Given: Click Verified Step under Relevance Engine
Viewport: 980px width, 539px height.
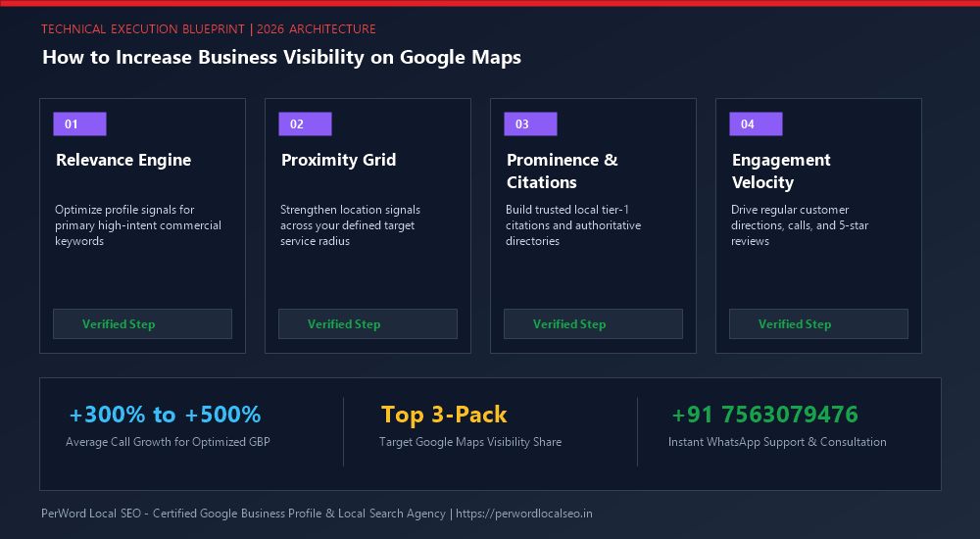Looking at the screenshot, I should (142, 324).
